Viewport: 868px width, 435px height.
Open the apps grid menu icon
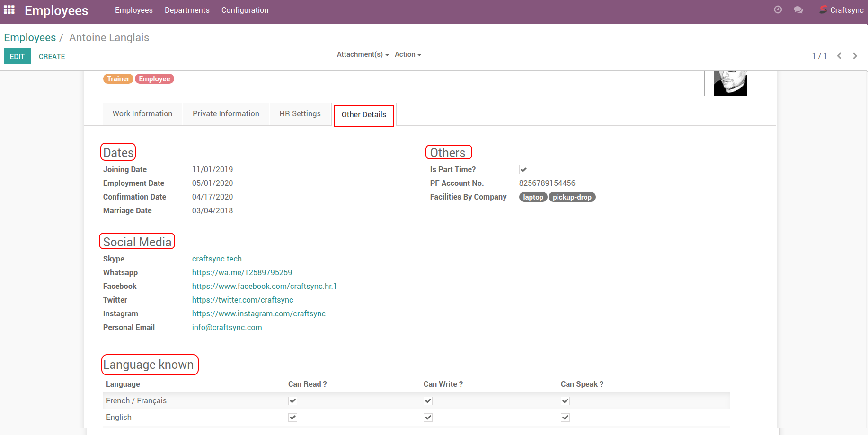tap(9, 10)
